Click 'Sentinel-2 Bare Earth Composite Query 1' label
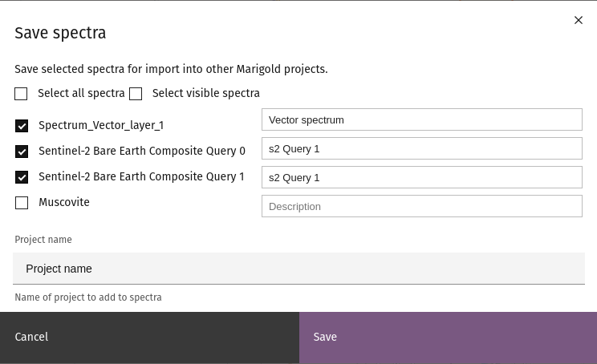 point(141,177)
